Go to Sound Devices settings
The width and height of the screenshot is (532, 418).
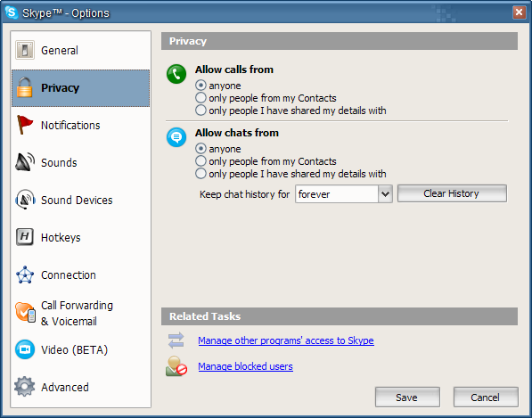(81, 200)
